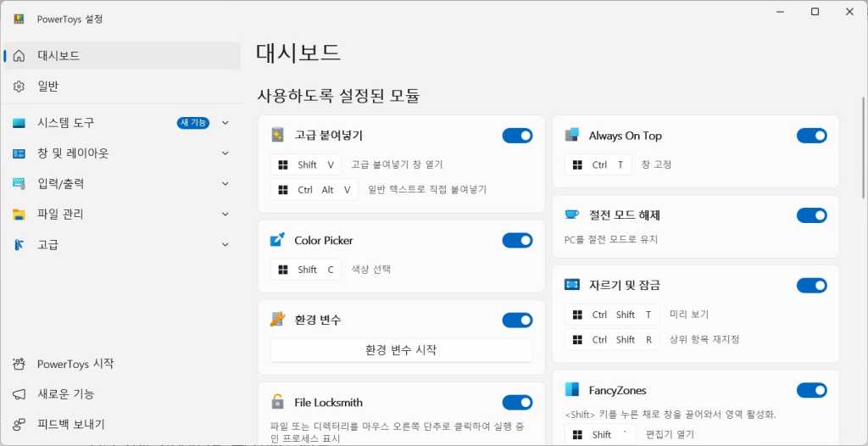Expand the 고급 section chevron

[225, 245]
